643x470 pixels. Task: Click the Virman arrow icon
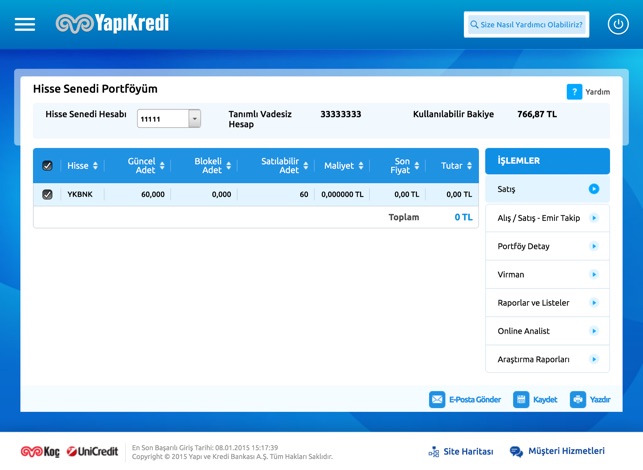pyautogui.click(x=594, y=274)
